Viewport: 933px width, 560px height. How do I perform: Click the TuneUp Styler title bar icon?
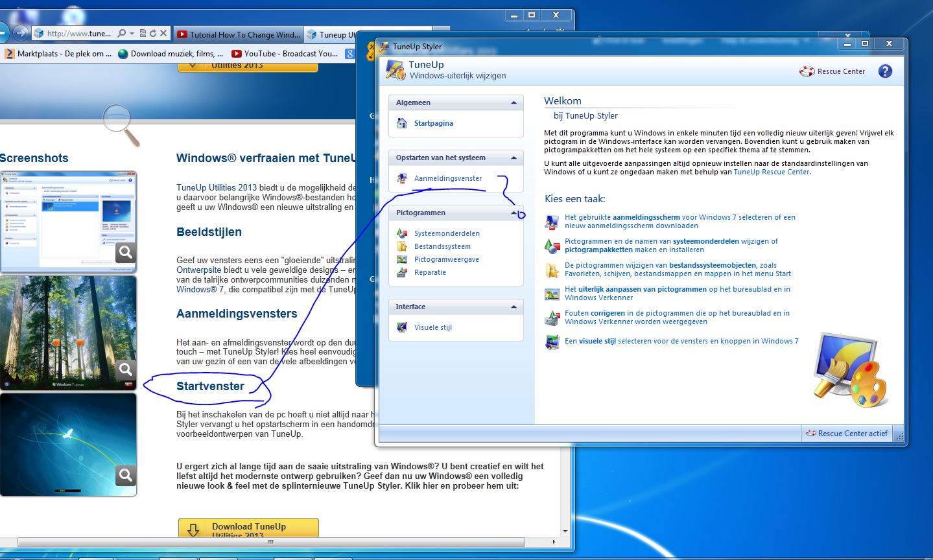384,47
